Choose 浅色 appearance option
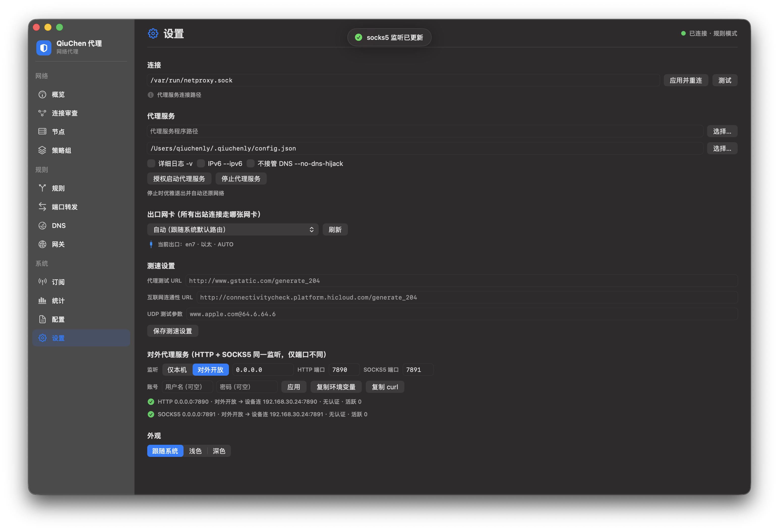 (x=195, y=451)
